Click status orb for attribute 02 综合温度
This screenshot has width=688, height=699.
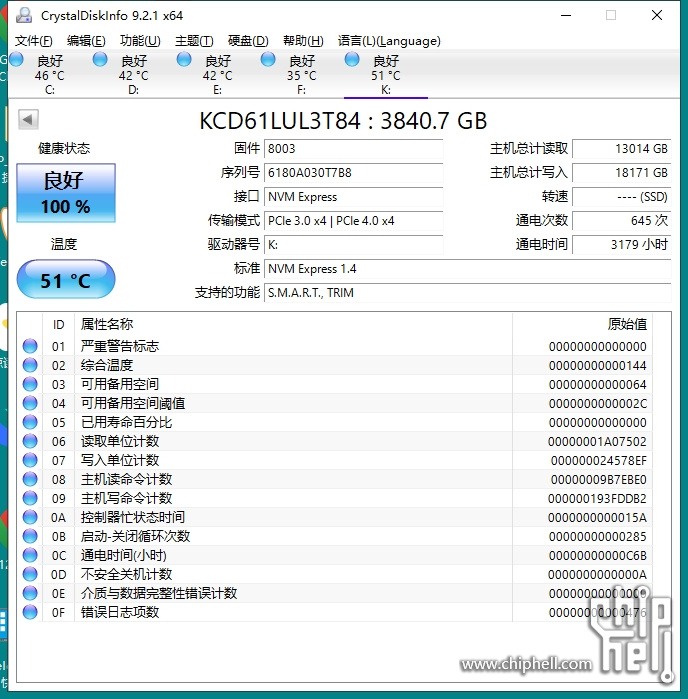click(30, 365)
